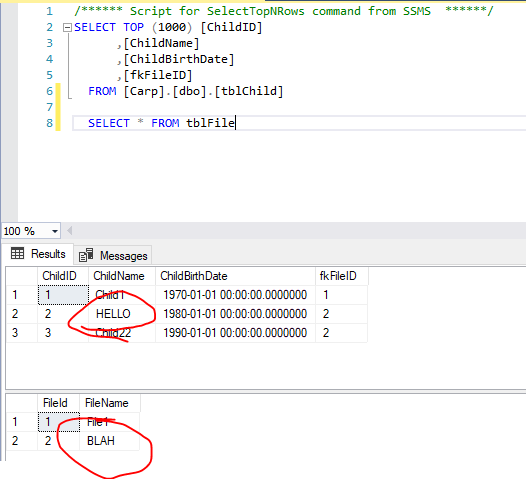Click the scroll-left arrow beside the zoom box
The image size is (526, 479).
(69, 231)
